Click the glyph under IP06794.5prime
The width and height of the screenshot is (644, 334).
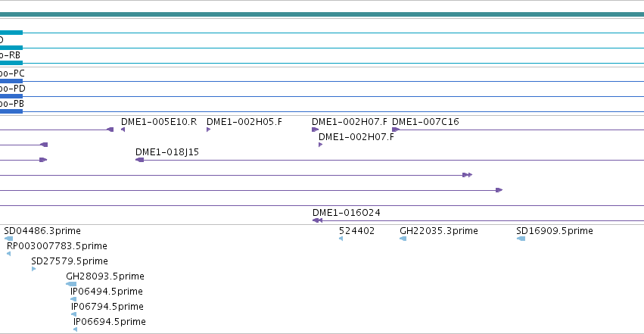click(x=74, y=315)
